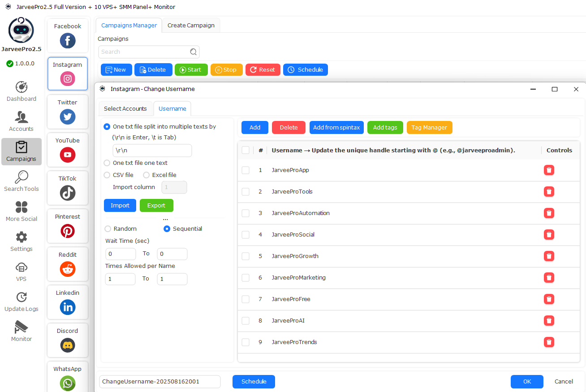
Task: Open the Facebook platform icon
Action: [68, 41]
